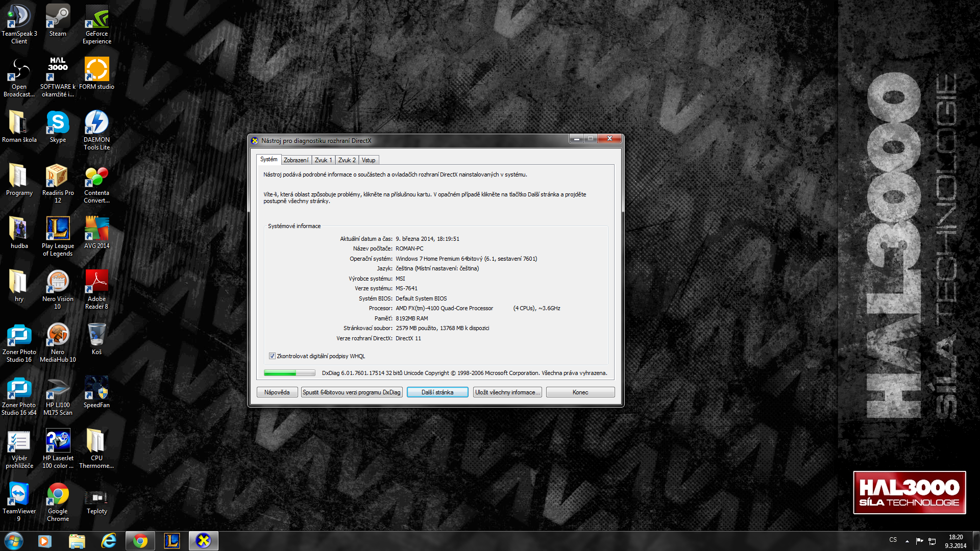Screen dimensions: 980x551
Task: Launch Steam from the desktop
Action: [x=58, y=20]
